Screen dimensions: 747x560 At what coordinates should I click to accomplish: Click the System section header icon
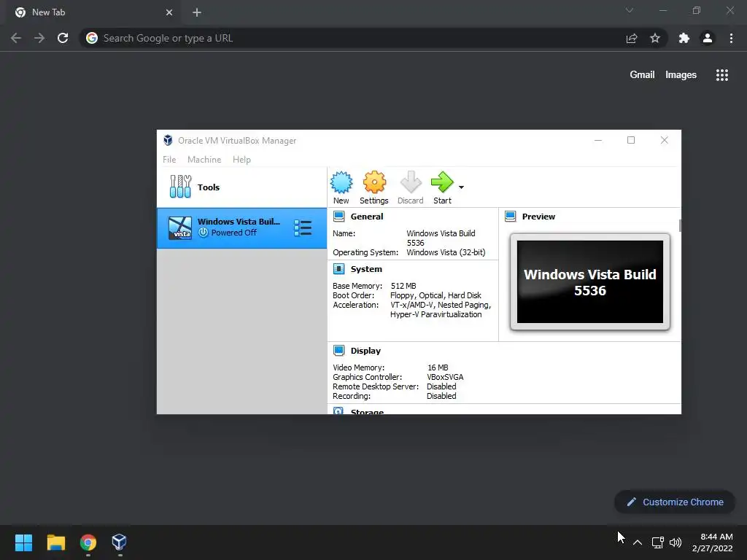(x=338, y=269)
